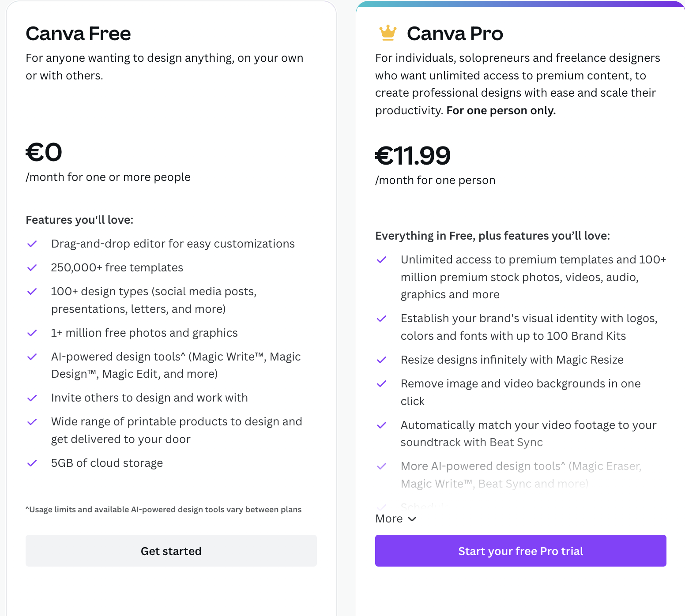Click the Canva Pro plan title
This screenshot has height=616, width=685.
click(455, 34)
